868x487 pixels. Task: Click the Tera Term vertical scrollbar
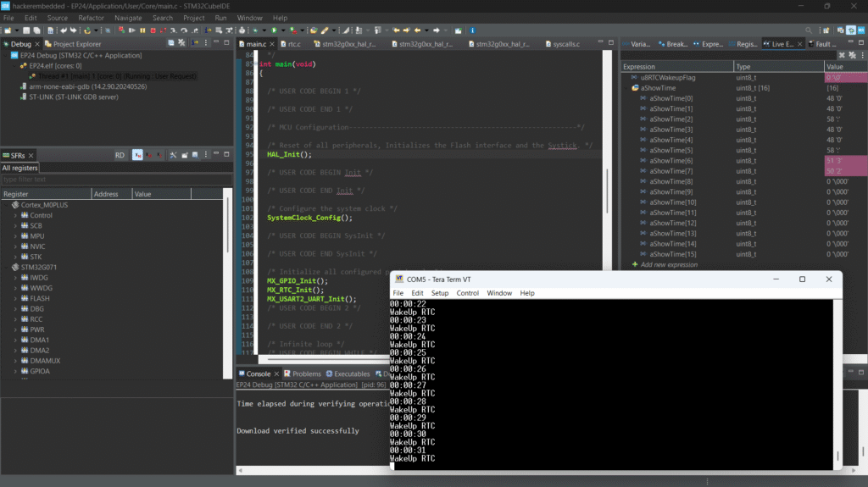[x=837, y=381]
